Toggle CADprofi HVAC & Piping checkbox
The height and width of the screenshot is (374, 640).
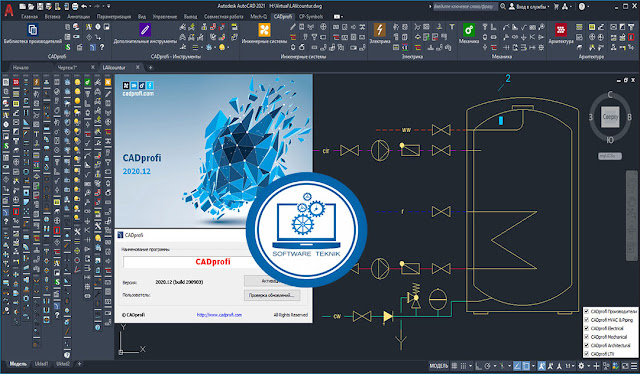click(587, 320)
